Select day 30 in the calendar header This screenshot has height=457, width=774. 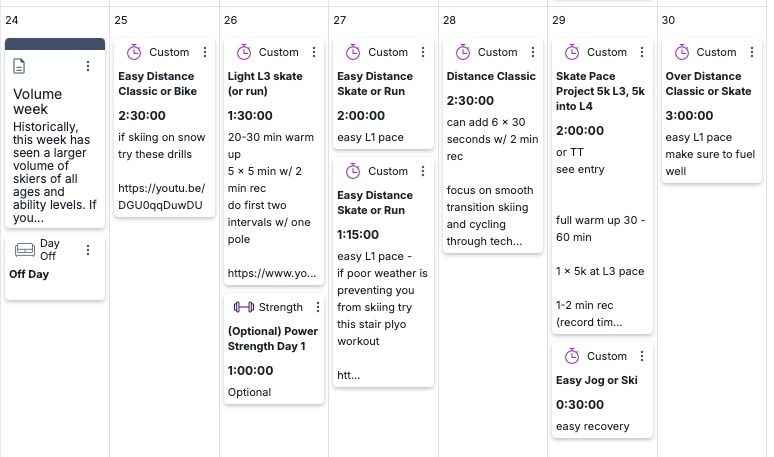[x=668, y=20]
